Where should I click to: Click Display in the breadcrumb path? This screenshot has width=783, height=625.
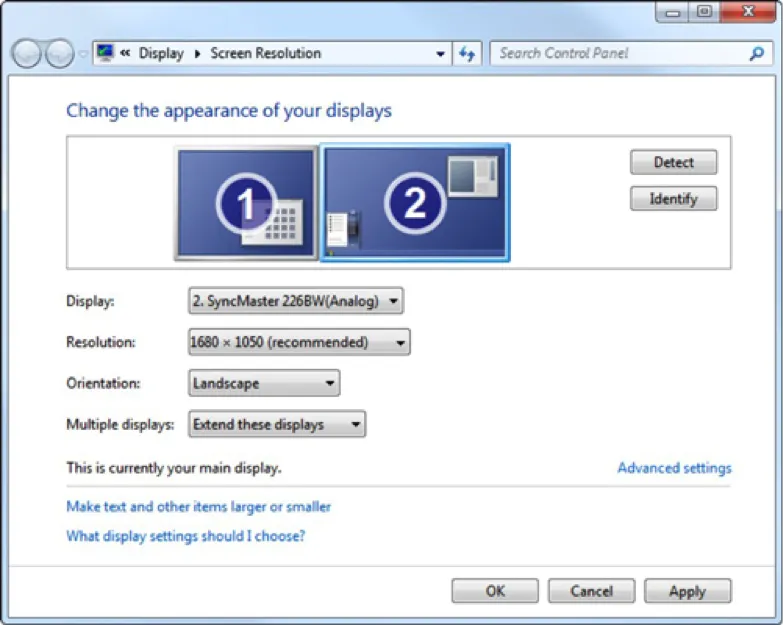pyautogui.click(x=161, y=54)
